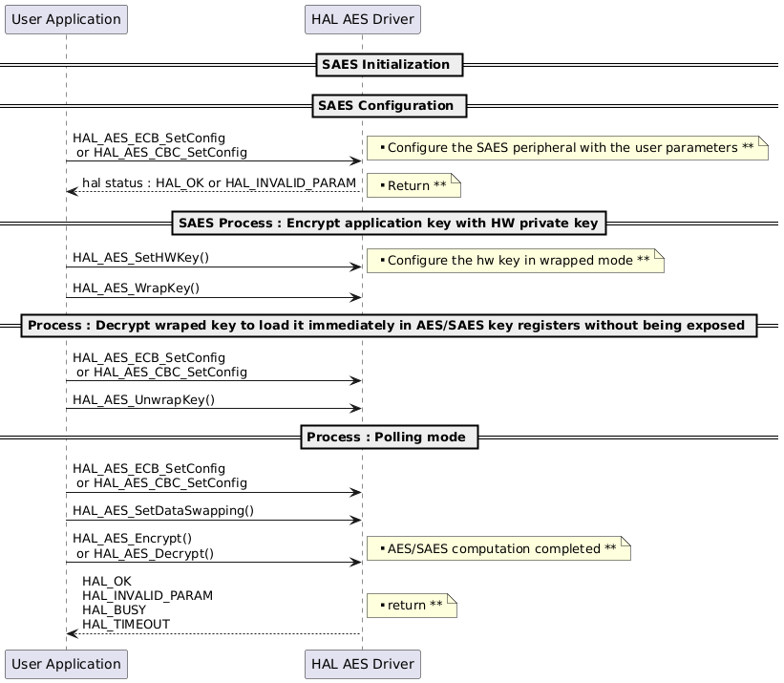This screenshot has height=683, width=784.
Task: Click the HAL_AES_Encrypt or Decrypt label
Action: tap(140, 544)
